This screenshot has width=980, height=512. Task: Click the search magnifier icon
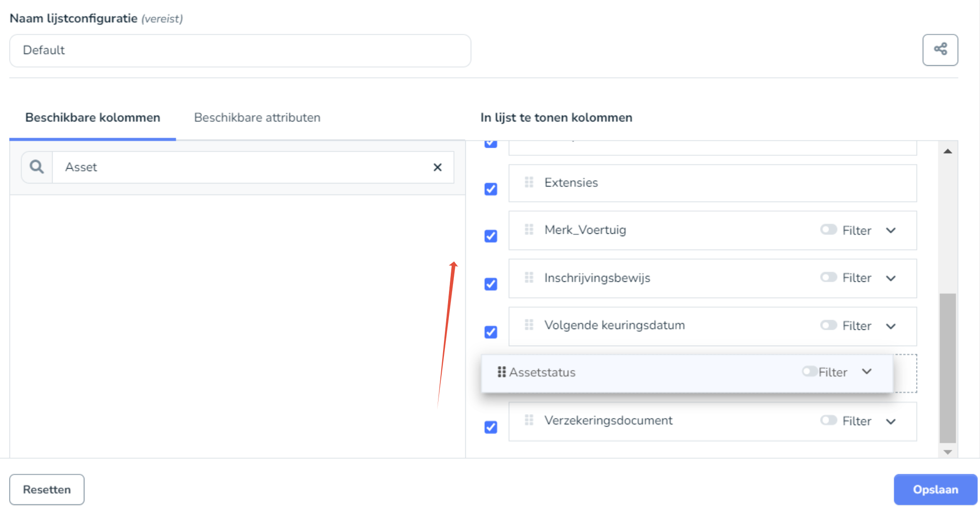37,167
